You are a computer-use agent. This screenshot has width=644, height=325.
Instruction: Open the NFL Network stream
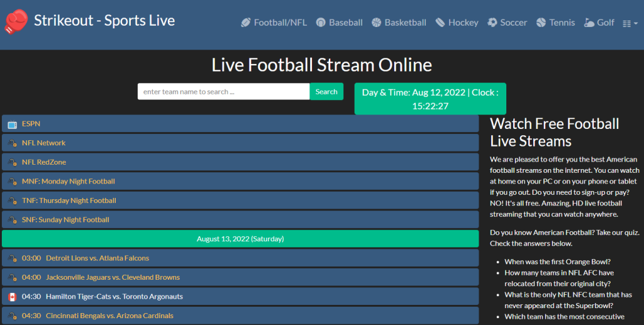(43, 143)
